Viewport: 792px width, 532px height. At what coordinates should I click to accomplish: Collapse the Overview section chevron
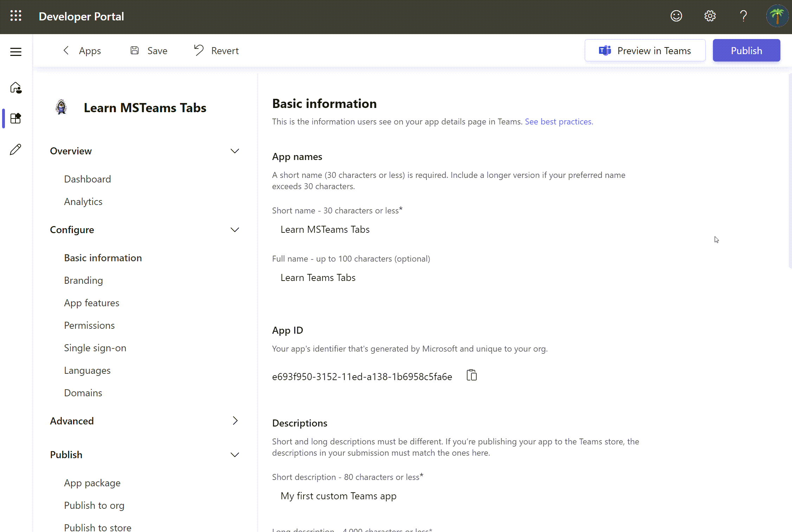[234, 151]
